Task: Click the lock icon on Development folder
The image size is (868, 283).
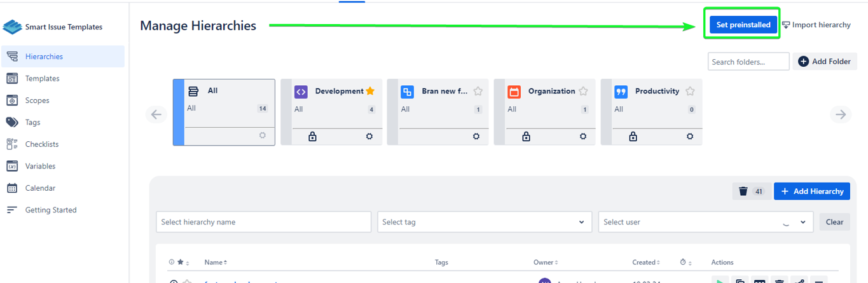Action: (312, 136)
